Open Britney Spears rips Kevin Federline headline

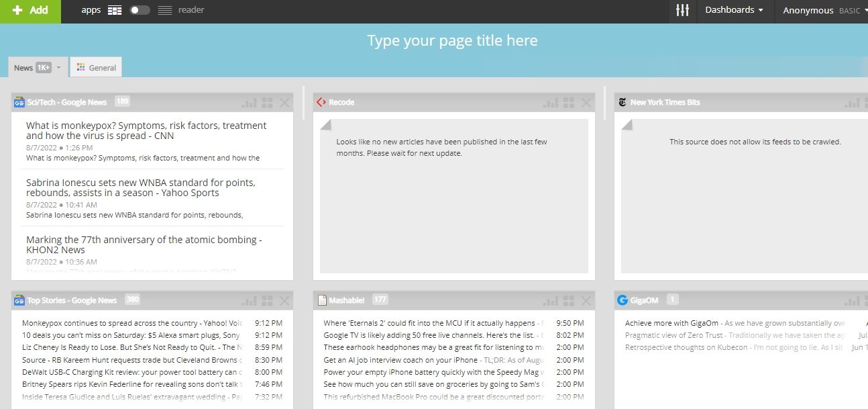[132, 384]
